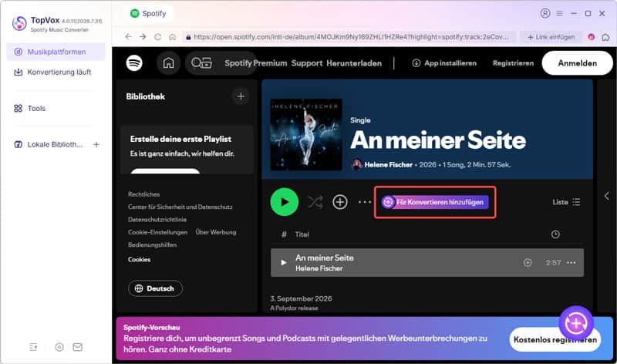Open Rechtliches link
The height and width of the screenshot is (364, 617).
point(143,194)
